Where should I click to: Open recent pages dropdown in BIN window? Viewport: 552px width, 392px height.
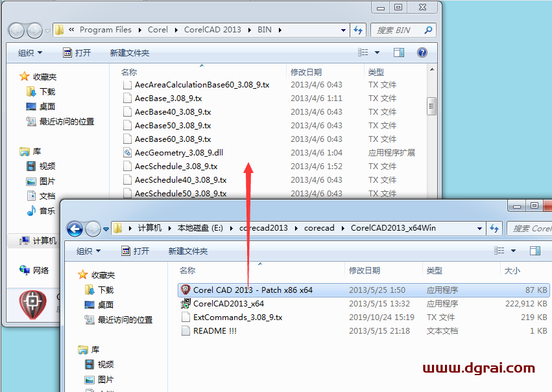coord(47,31)
